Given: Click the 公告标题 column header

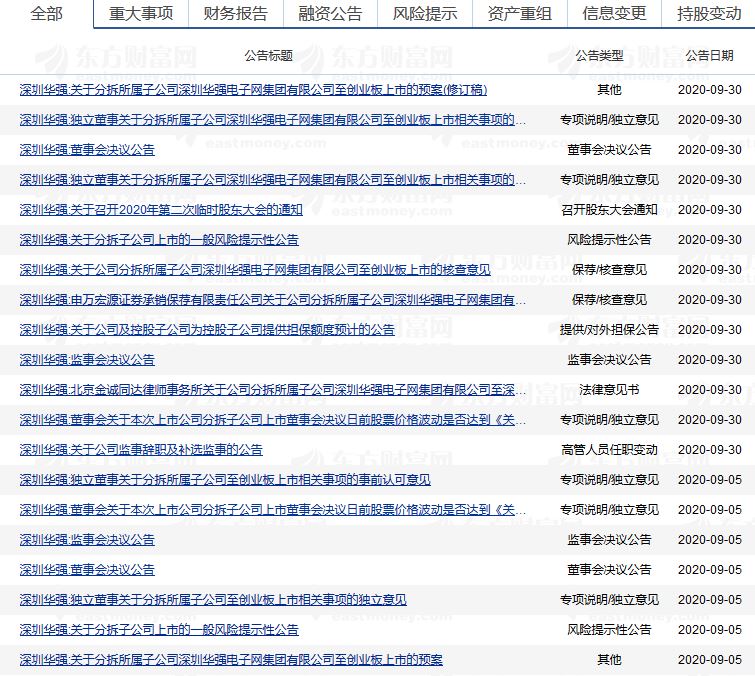Looking at the screenshot, I should click(x=268, y=56).
